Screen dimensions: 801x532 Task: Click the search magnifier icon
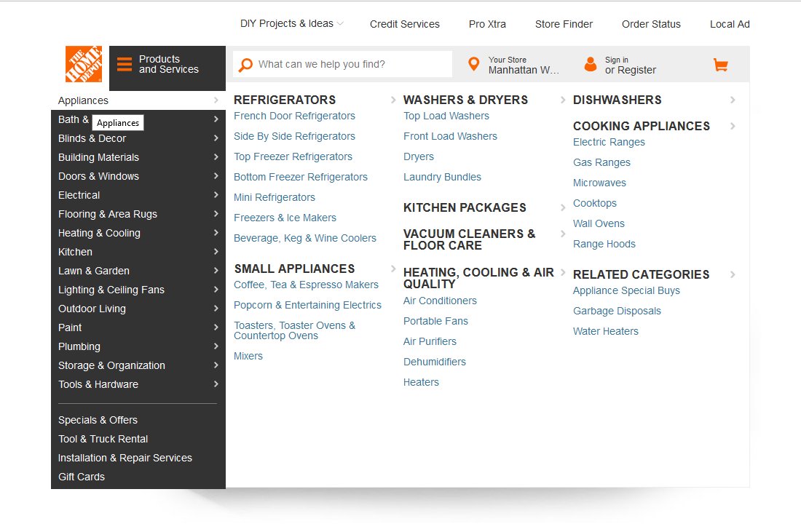pos(245,64)
